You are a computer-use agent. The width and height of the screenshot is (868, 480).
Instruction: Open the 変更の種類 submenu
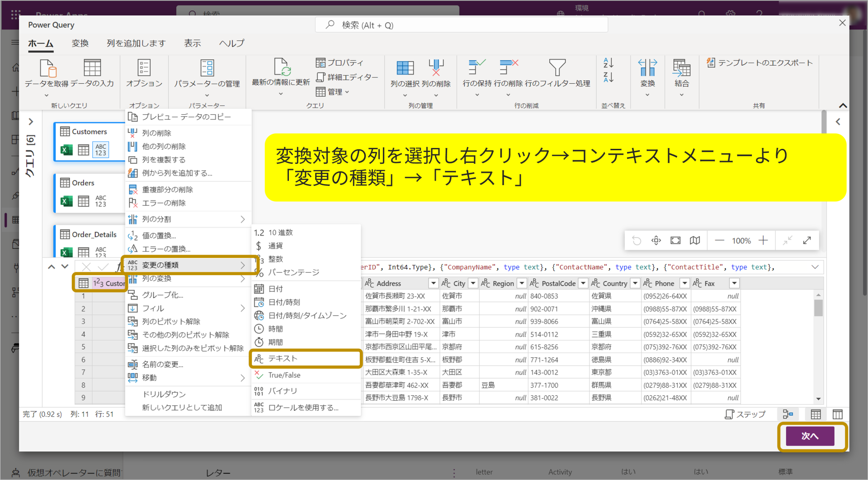[x=188, y=265]
